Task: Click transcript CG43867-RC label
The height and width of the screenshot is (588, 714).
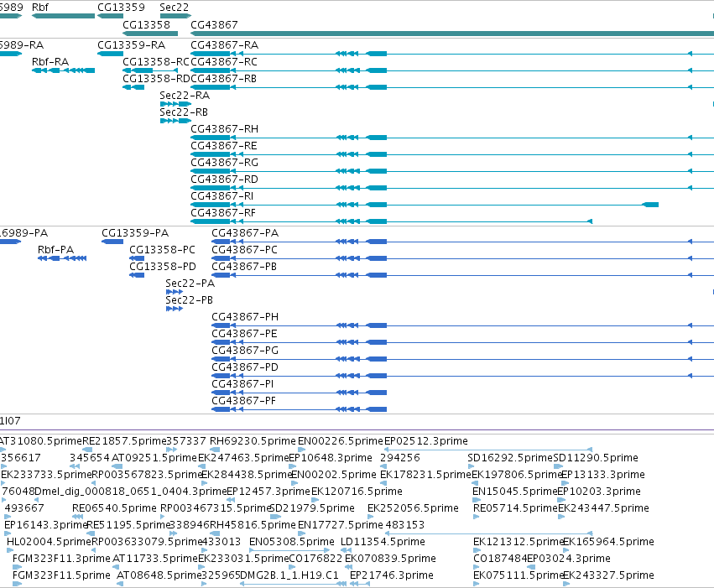Action: coord(224,62)
